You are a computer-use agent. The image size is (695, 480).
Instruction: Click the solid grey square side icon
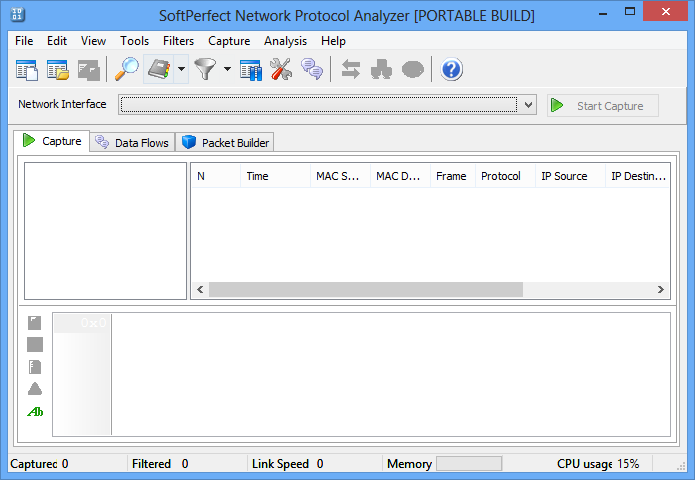point(35,344)
